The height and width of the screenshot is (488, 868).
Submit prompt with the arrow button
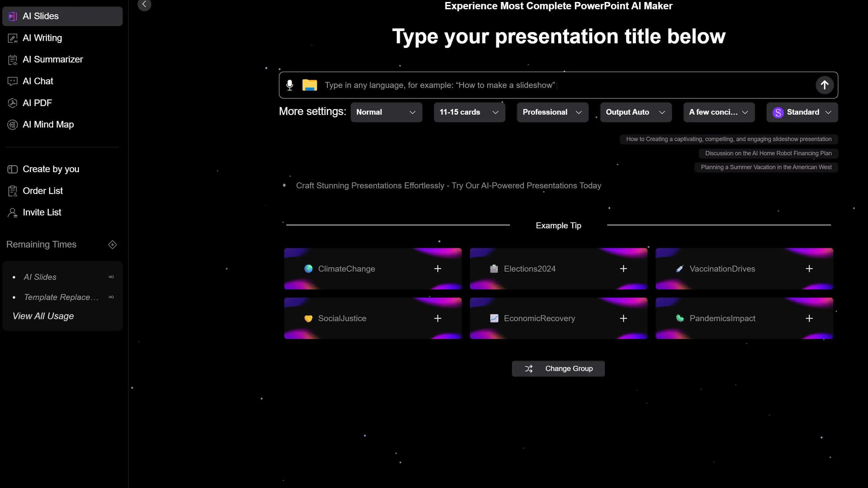[x=824, y=85]
